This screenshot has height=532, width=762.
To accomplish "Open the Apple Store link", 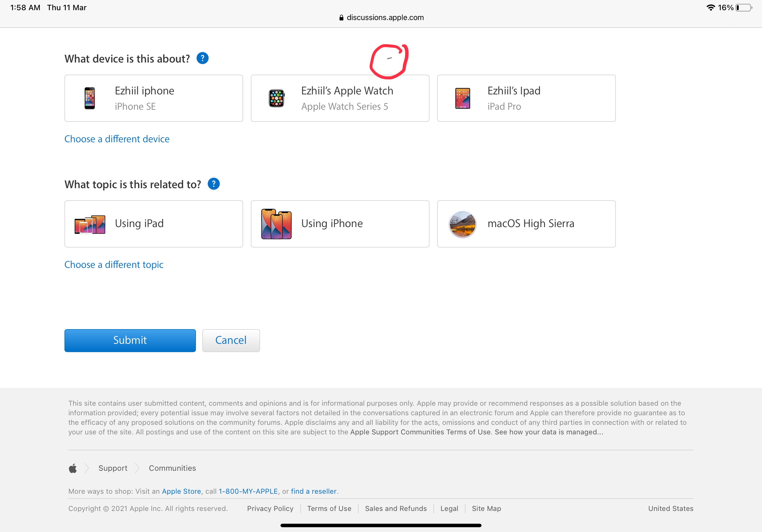I will pos(181,491).
